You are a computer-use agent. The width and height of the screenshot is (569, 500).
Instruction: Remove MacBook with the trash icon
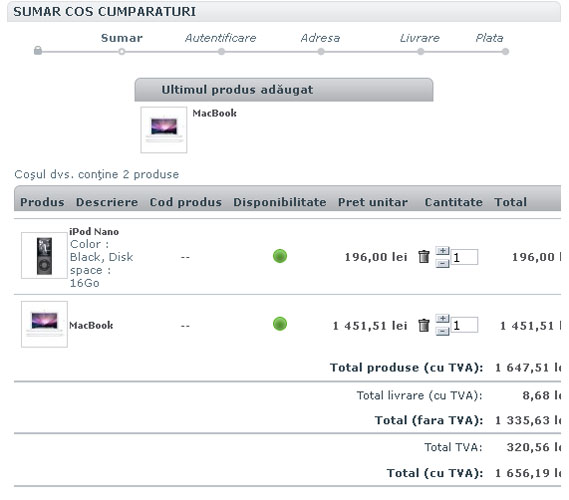(x=423, y=325)
